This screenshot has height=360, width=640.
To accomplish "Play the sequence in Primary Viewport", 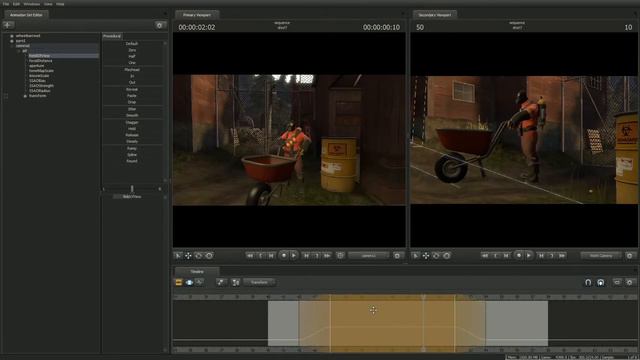I will pos(294,256).
